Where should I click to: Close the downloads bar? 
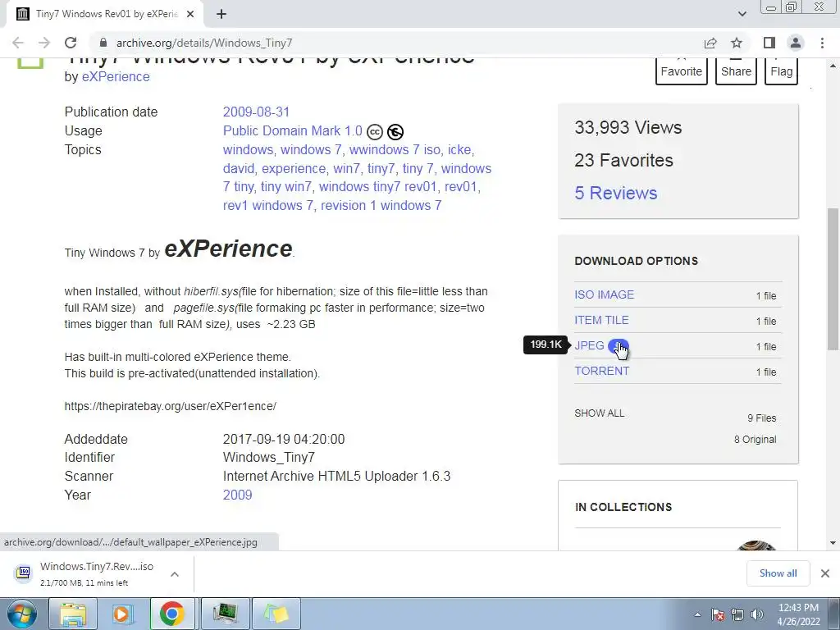point(825,573)
